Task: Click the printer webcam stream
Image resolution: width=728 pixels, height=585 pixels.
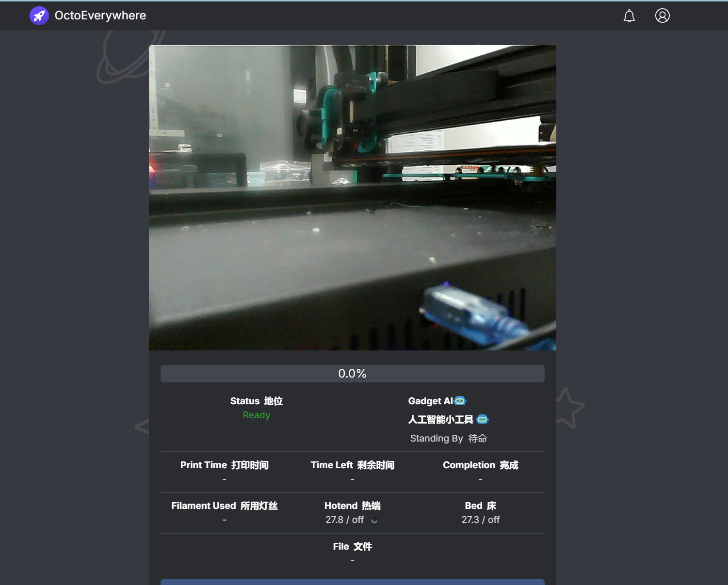Action: tap(353, 198)
